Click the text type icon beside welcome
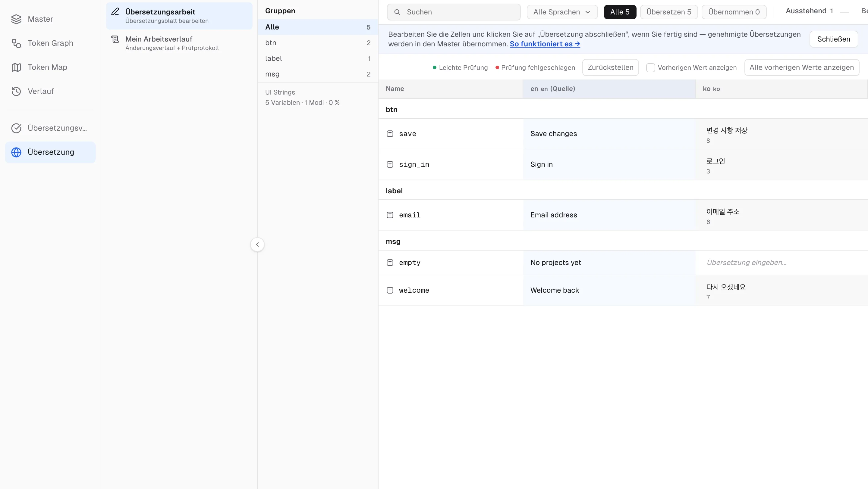The width and height of the screenshot is (868, 489). (x=390, y=290)
